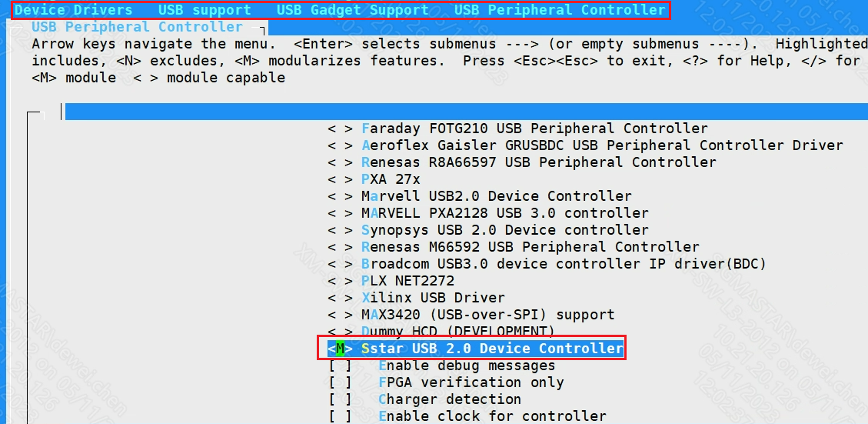The image size is (868, 424).
Task: Select Renesas R8A66597 USB Peripheral Controller
Action: click(x=538, y=162)
